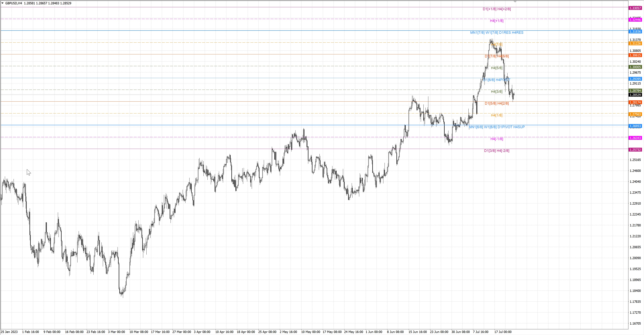
Task: Select the D1[3/8] H4[-2/8] line label
Action: tap(496, 151)
